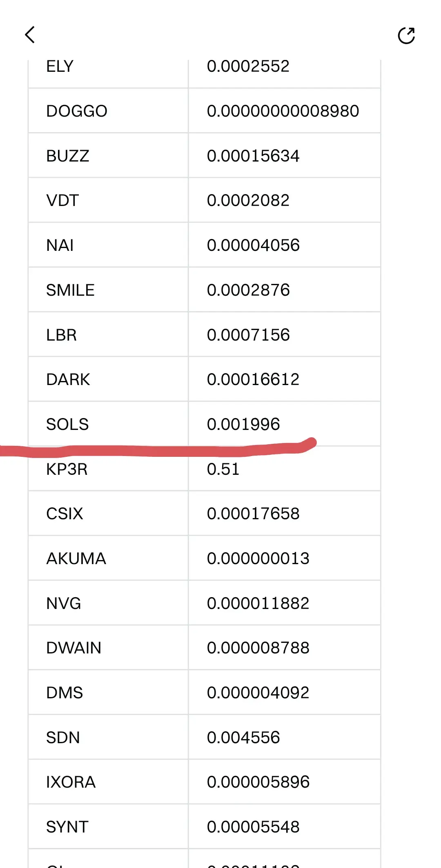Image resolution: width=441 pixels, height=868 pixels.
Task: Select the VDT row label
Action: (x=62, y=201)
